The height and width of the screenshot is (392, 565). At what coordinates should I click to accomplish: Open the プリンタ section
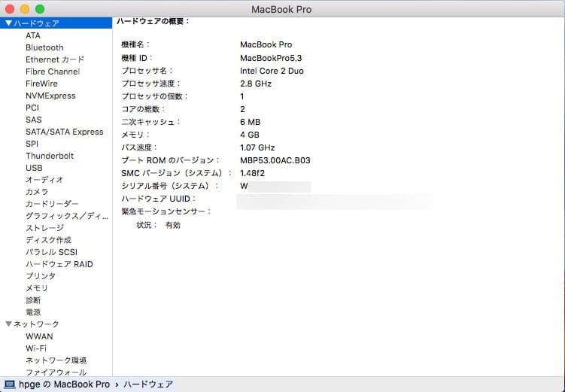pyautogui.click(x=41, y=276)
